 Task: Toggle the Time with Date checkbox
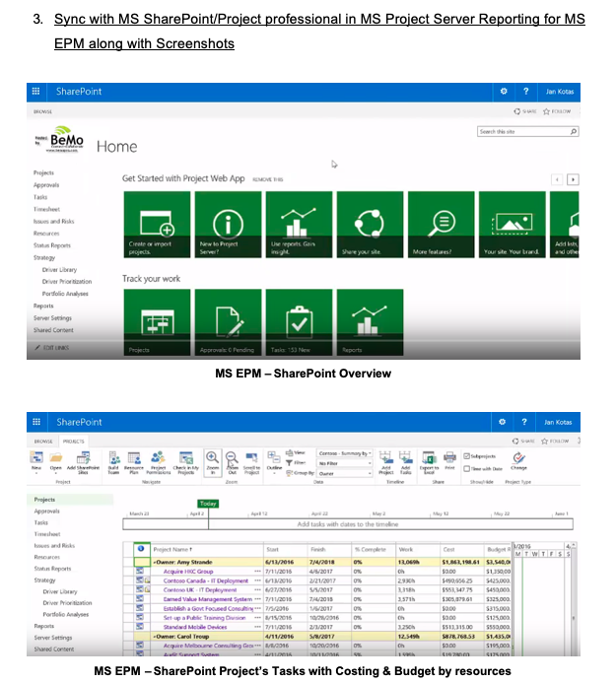pyautogui.click(x=467, y=469)
